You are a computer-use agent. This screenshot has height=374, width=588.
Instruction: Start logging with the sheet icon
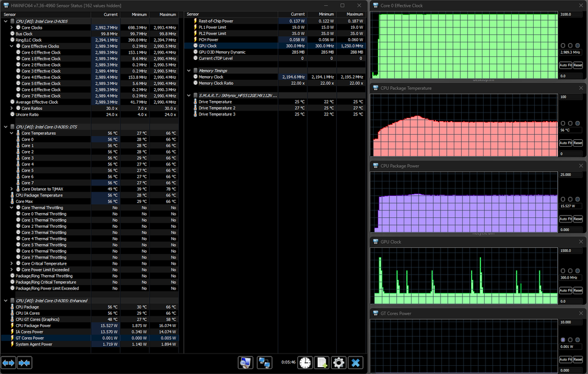[x=322, y=363]
